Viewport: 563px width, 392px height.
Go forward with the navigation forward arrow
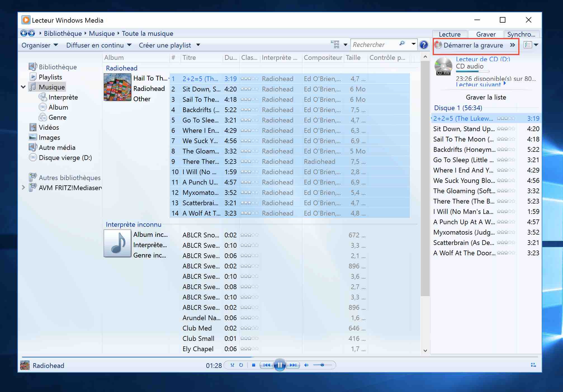tap(32, 33)
